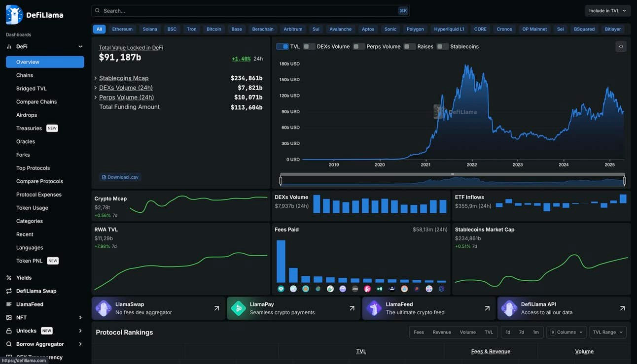Download the .csv file
Screen dimensions: 637x364
pyautogui.click(x=120, y=177)
